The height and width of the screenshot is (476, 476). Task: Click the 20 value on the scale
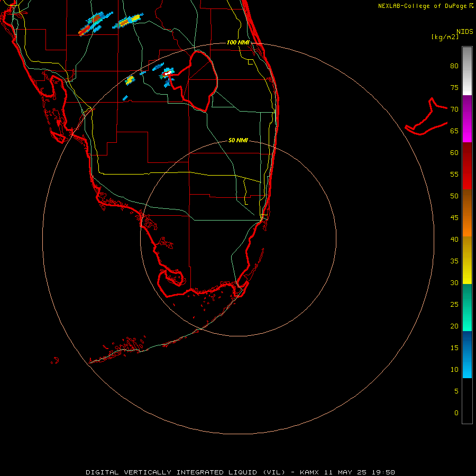(x=454, y=326)
